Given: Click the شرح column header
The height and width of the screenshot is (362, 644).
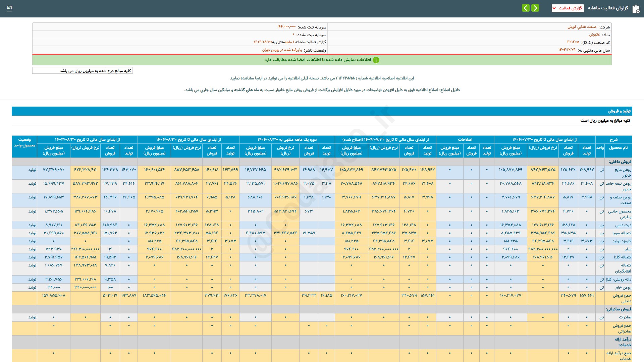Looking at the screenshot, I should point(613,139).
